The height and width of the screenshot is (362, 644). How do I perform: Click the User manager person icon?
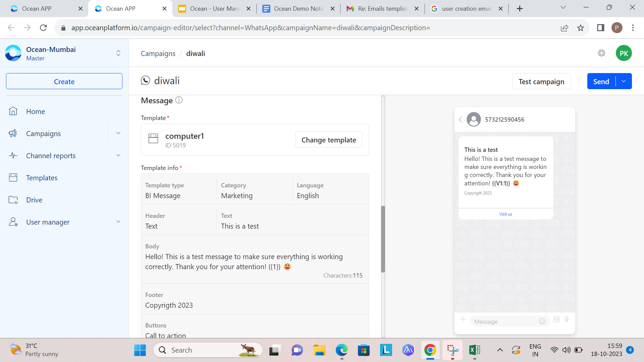click(13, 222)
